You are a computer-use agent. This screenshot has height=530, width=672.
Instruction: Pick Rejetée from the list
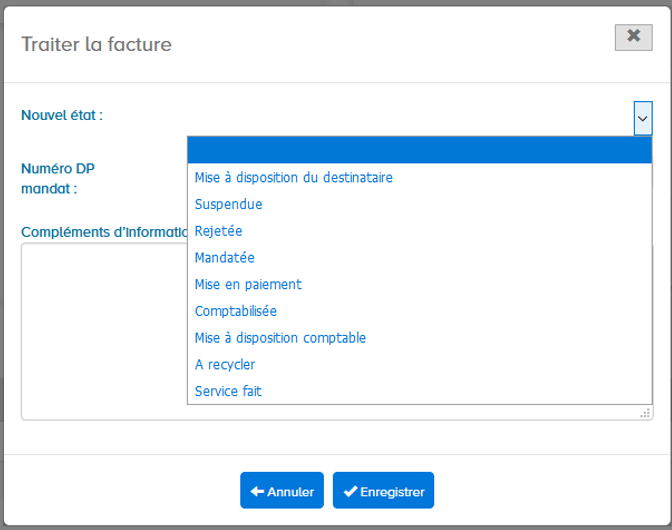tap(420, 231)
